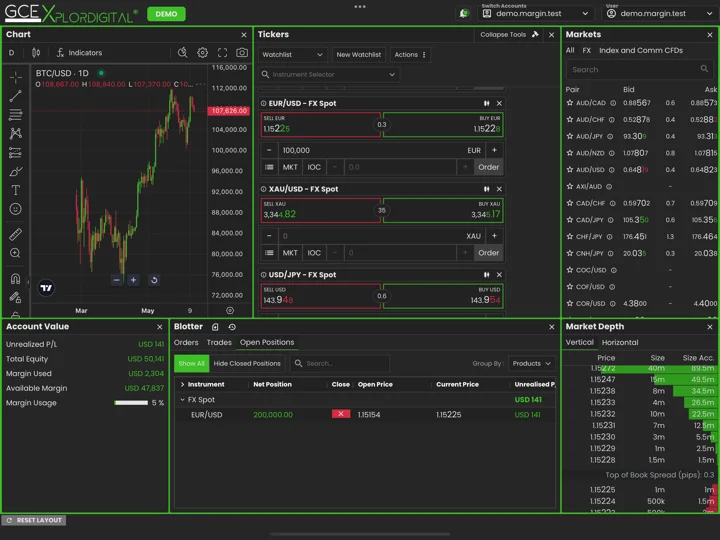Open the Actions menu

(x=410, y=55)
